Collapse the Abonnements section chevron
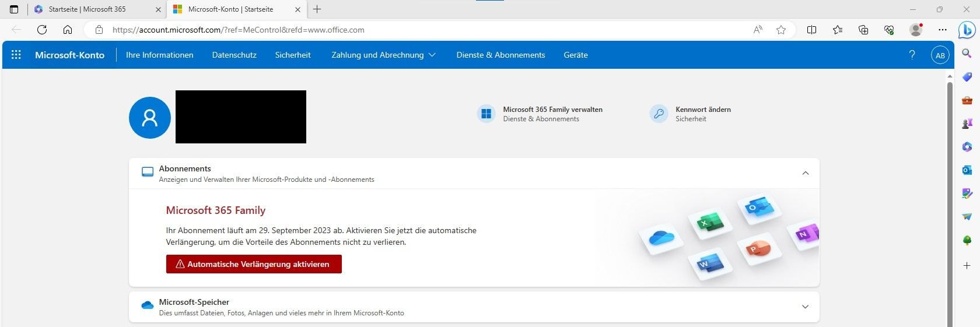980x327 pixels. coord(806,173)
